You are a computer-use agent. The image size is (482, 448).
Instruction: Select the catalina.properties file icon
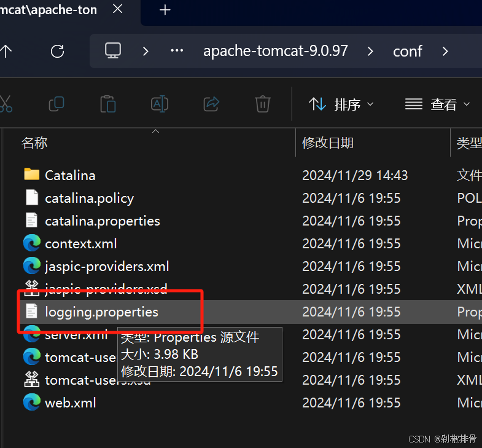(32, 220)
